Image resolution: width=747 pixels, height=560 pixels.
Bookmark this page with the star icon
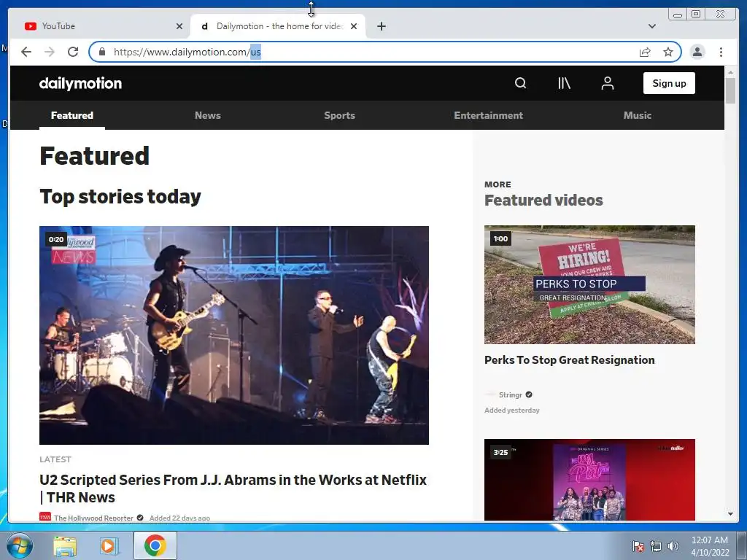click(668, 52)
